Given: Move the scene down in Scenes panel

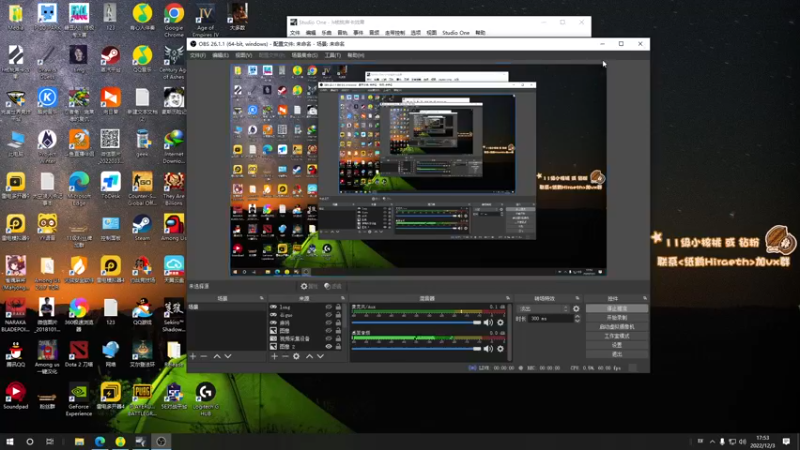Looking at the screenshot, I should tap(228, 356).
